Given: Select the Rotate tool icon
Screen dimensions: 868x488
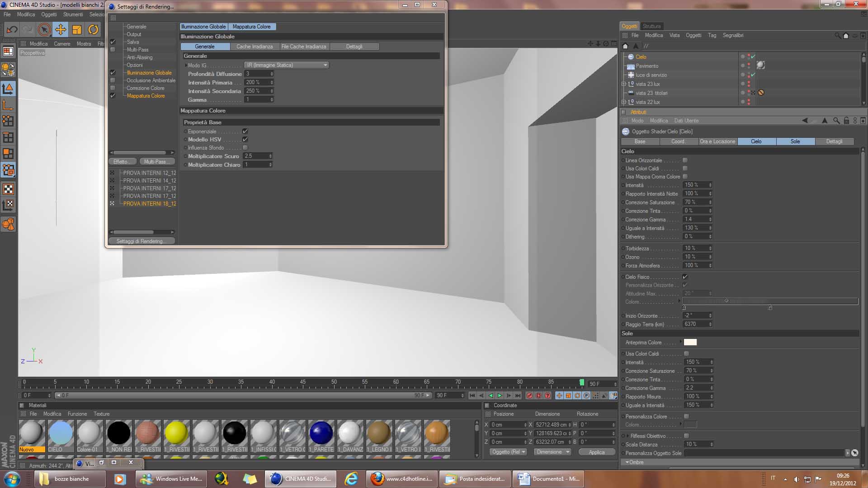Looking at the screenshot, I should tap(93, 30).
